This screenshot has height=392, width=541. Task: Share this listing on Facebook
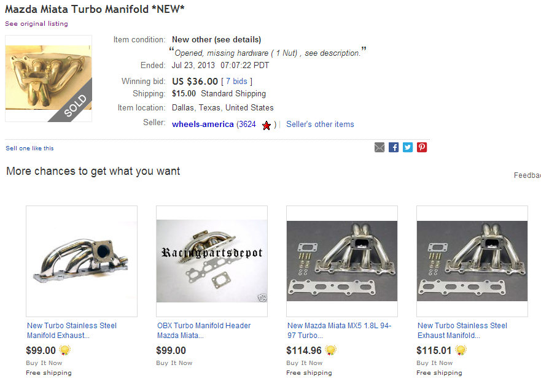click(x=394, y=147)
